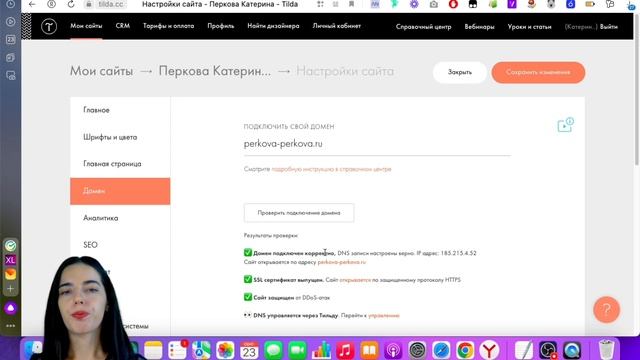Viewport: 640px width, 360px height.
Task: Select 'Главная страница' settings tab
Action: coord(120,164)
